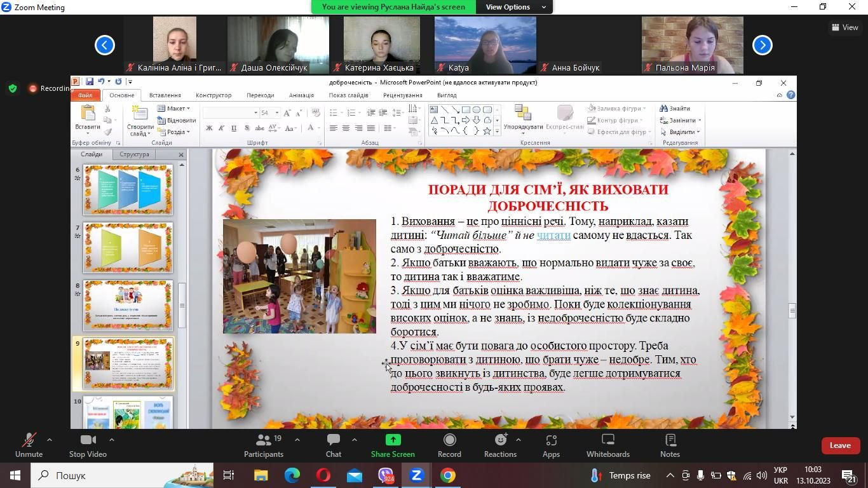868x488 pixels.
Task: Click the green Share Screen icon
Action: click(x=393, y=440)
